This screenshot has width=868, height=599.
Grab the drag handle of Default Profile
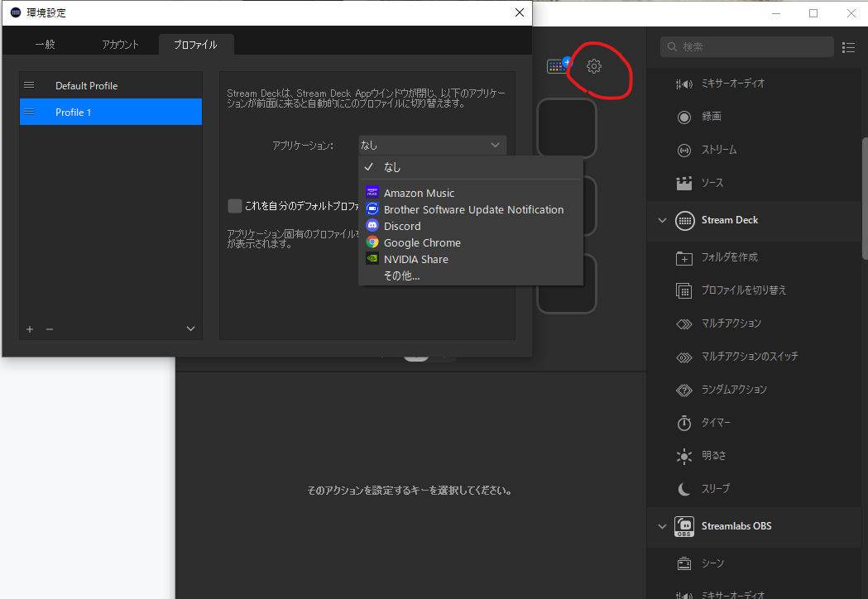29,85
